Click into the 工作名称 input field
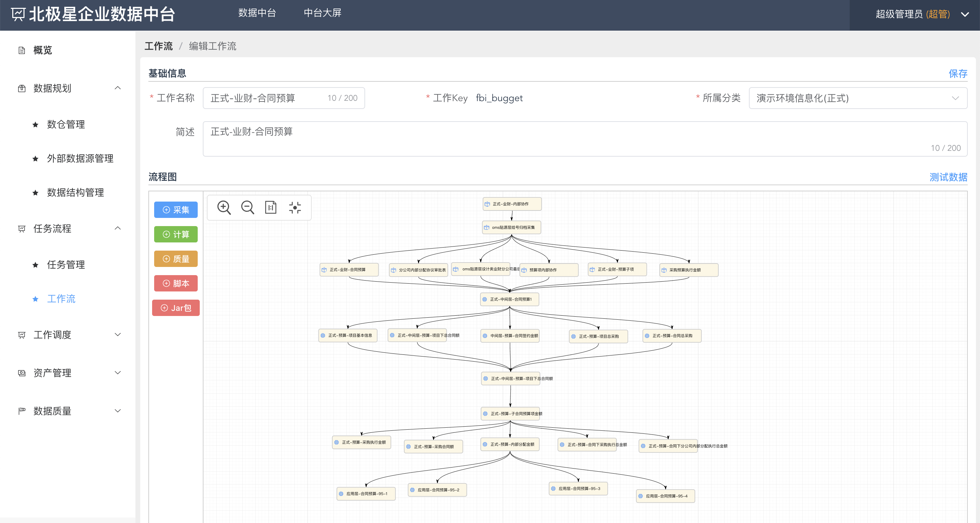Screen dimensions: 980x523 [x=266, y=98]
